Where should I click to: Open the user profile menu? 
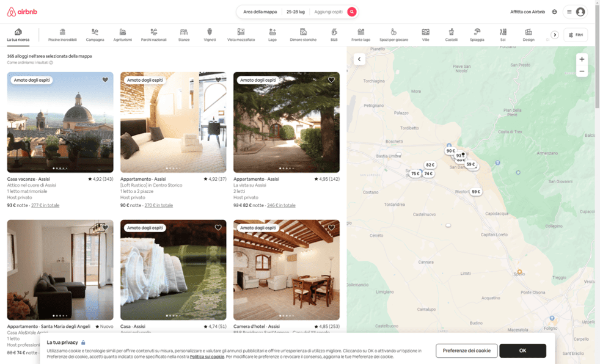click(x=575, y=12)
